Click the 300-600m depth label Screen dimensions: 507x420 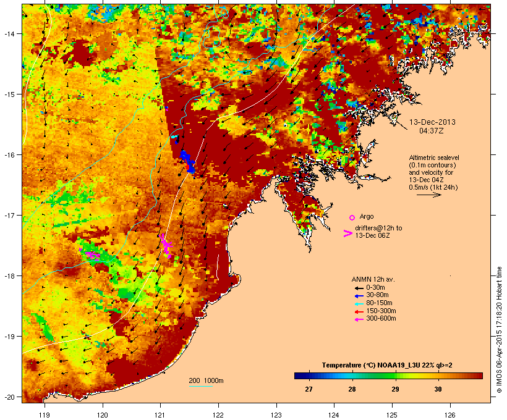(x=381, y=319)
